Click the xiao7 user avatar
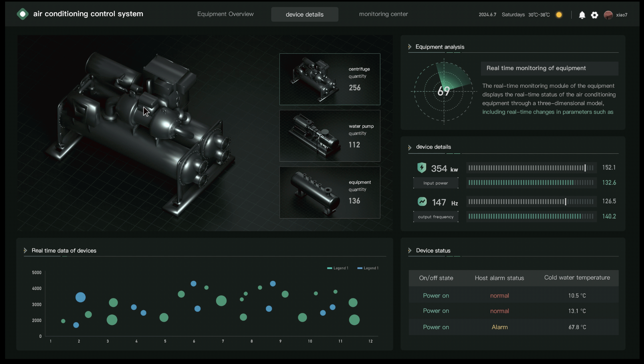This screenshot has width=644, height=364. click(608, 15)
